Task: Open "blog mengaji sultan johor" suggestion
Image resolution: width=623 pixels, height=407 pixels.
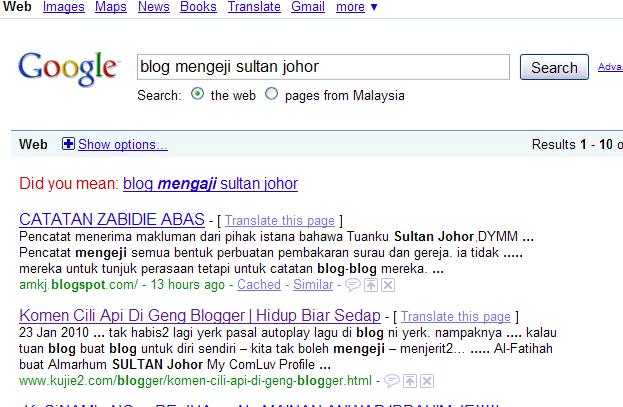Action: [x=210, y=184]
